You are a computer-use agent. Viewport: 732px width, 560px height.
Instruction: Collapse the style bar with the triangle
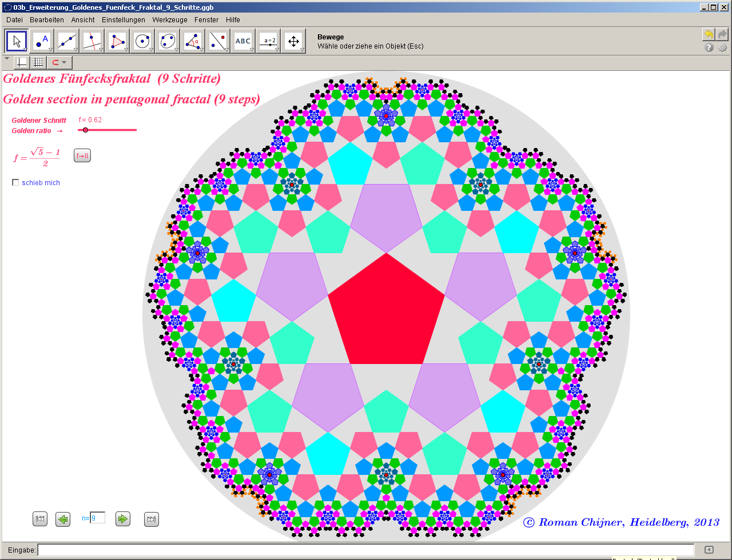click(7, 58)
